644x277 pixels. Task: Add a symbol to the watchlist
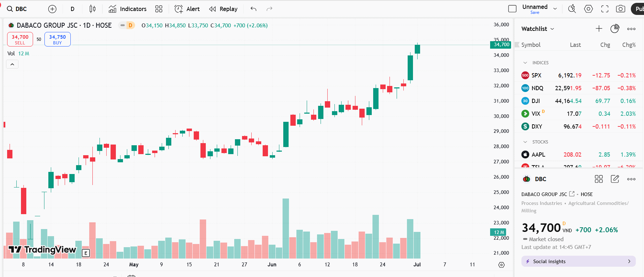(x=599, y=29)
